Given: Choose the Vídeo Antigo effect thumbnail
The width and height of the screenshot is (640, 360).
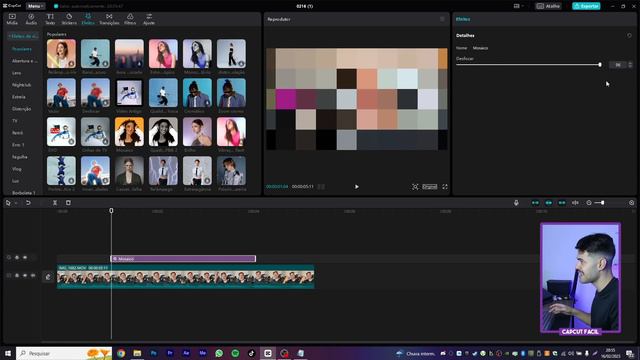Looking at the screenshot, I should 129,93.
